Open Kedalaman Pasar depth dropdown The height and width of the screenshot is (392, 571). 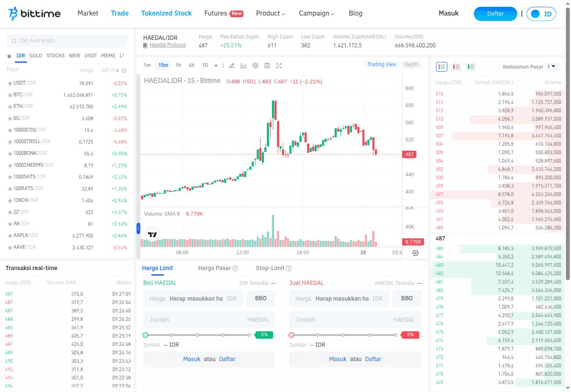click(552, 66)
